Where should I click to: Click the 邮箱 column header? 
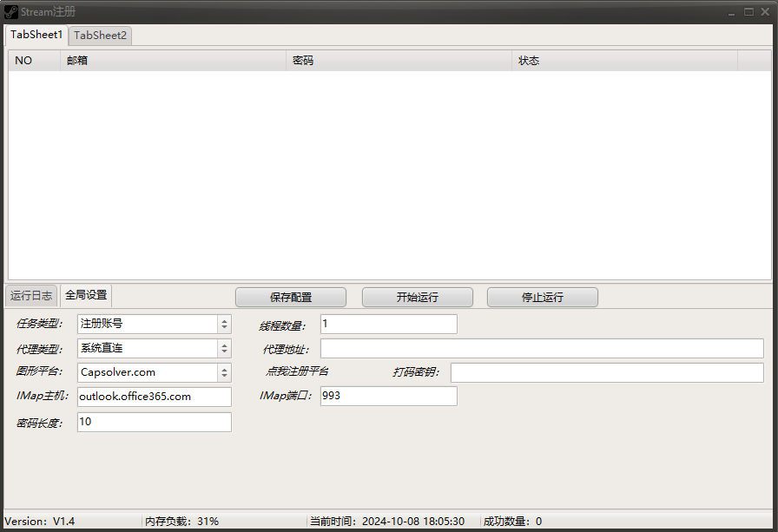point(172,61)
